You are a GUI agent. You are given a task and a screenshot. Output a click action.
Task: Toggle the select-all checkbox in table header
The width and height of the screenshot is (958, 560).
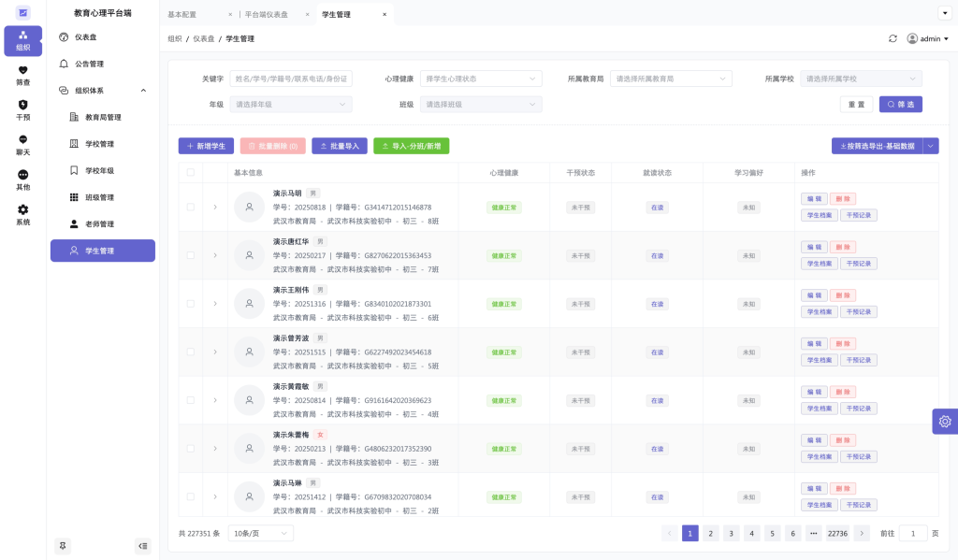pyautogui.click(x=191, y=172)
